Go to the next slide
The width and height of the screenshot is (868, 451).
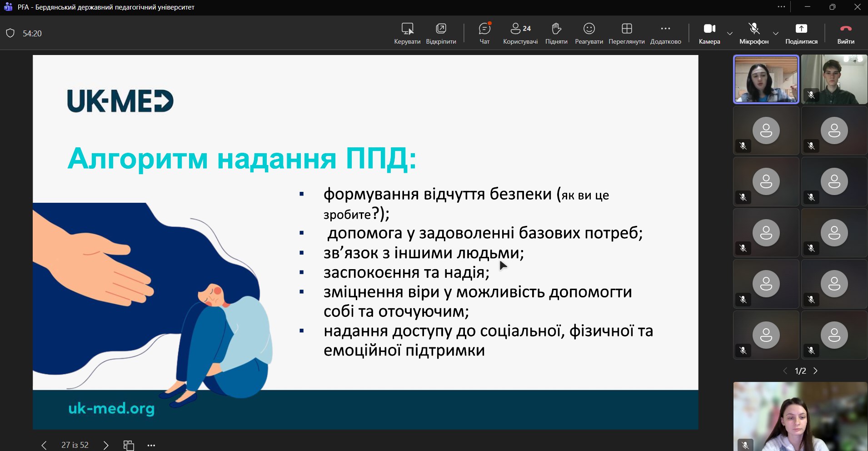point(106,445)
